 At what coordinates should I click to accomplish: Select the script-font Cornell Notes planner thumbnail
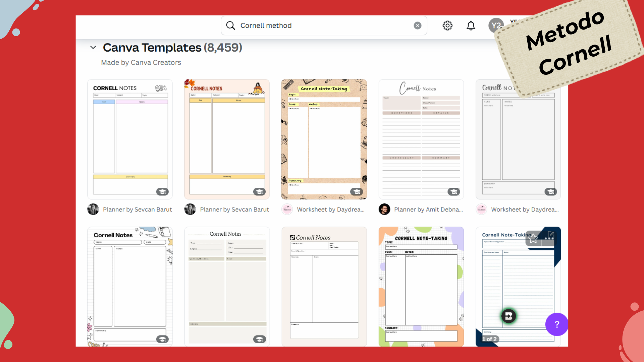[421, 139]
